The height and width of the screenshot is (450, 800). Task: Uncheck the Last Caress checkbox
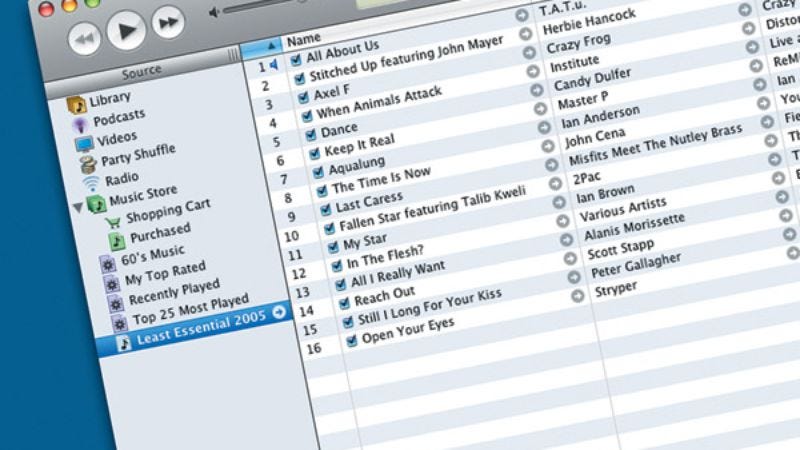click(325, 210)
